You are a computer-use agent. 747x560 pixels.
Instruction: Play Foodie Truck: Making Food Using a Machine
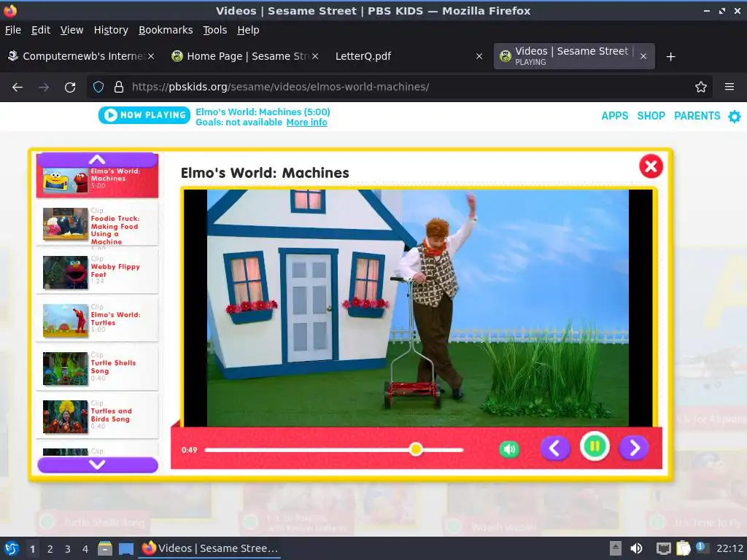[97, 225]
